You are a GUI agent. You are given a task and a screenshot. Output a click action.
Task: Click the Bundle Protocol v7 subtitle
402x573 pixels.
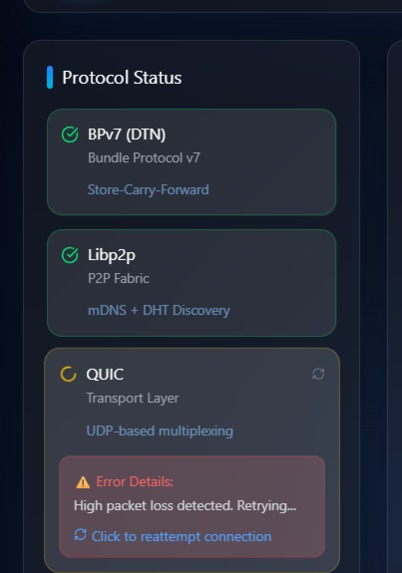144,158
